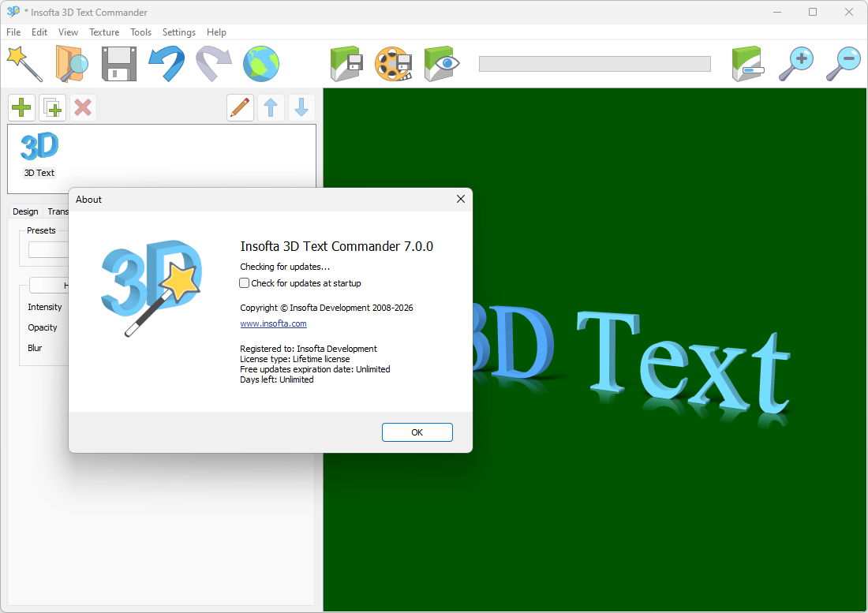Click 'Days left: Unlimited' text
Screen dimensions: 868x613
click(277, 379)
